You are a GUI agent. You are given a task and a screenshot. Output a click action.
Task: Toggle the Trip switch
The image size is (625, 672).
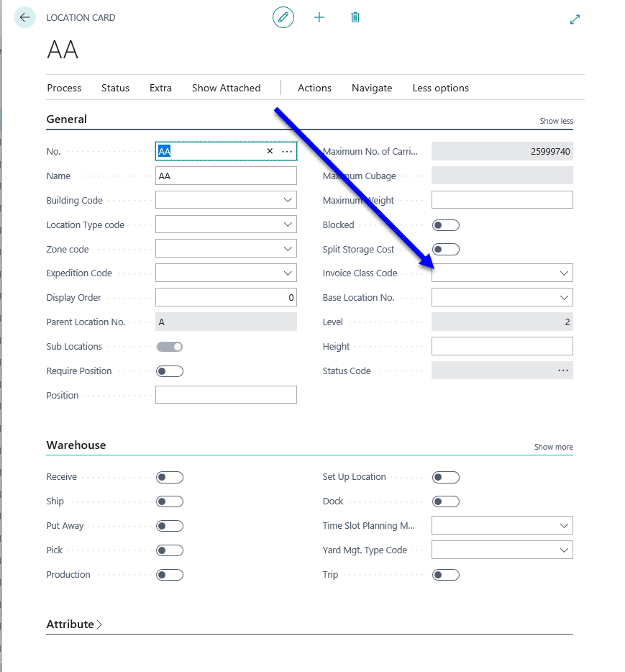[x=446, y=575]
